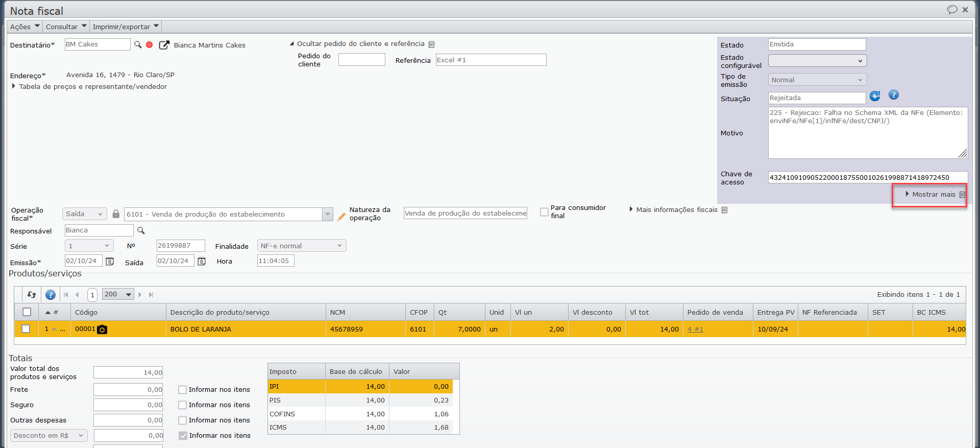
Task: Click the note icon beside Mais informações fiscais
Action: 724,210
